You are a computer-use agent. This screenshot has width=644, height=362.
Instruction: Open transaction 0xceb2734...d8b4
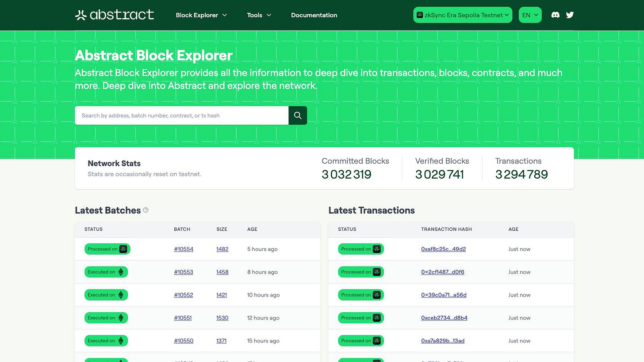pyautogui.click(x=444, y=318)
